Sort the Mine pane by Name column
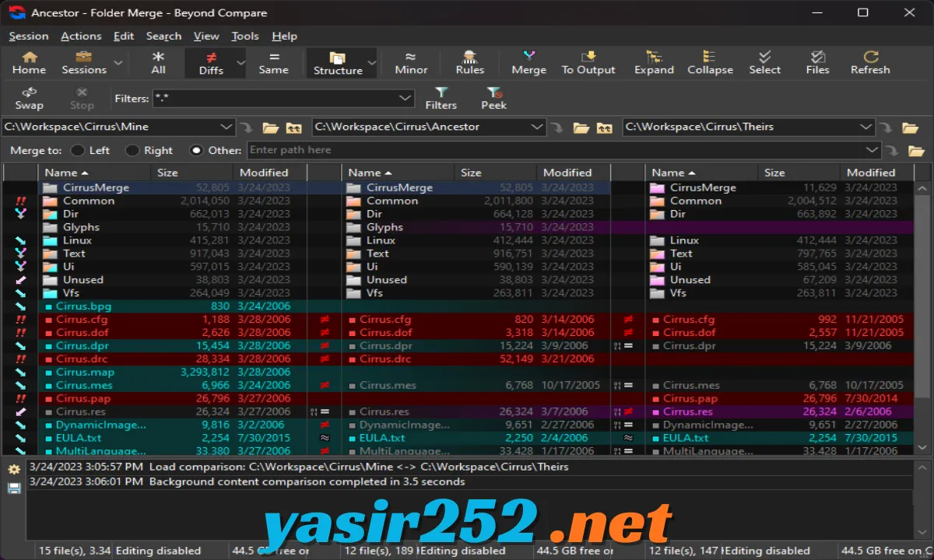 (x=95, y=173)
